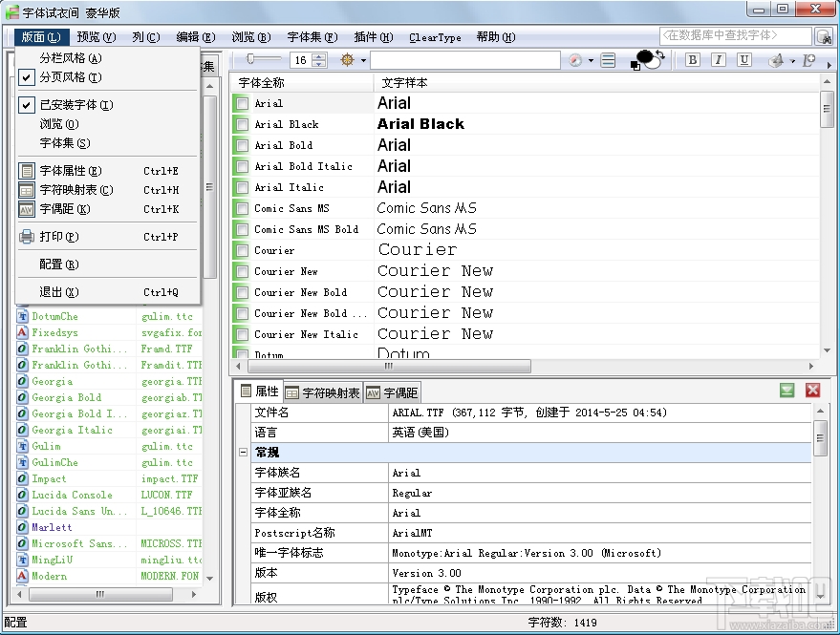Click the font list horizontal scrollbar
Viewport: 840px width, 635px height.
click(389, 367)
